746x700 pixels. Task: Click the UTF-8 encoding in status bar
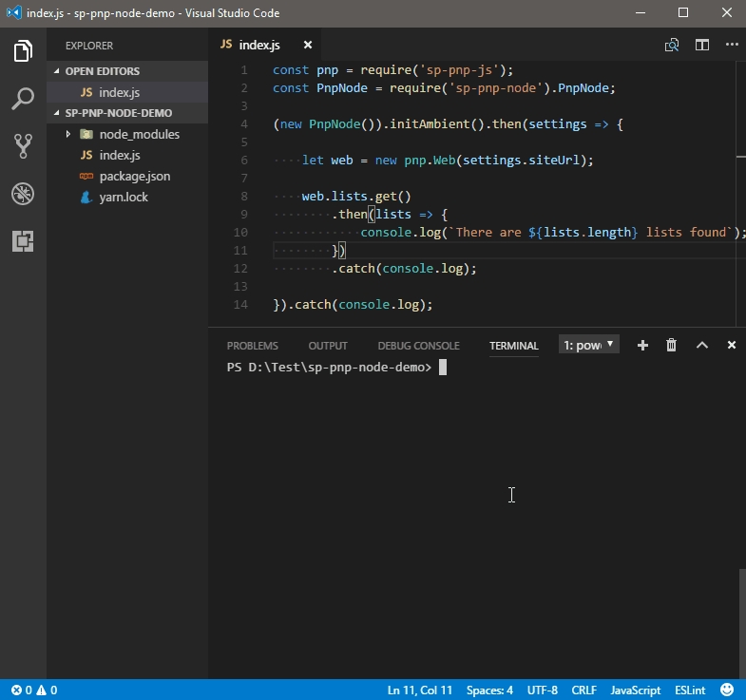542,690
